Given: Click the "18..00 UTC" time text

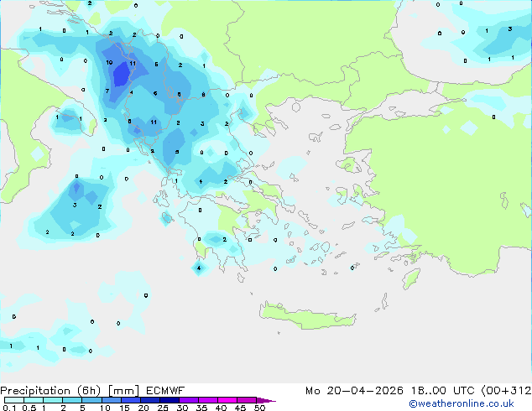Looking at the screenshot, I should tap(442, 391).
